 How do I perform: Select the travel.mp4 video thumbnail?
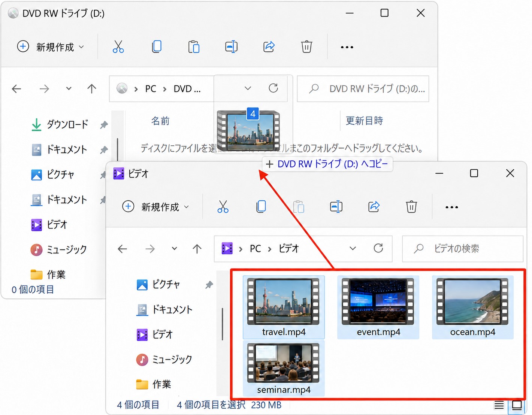284,307
